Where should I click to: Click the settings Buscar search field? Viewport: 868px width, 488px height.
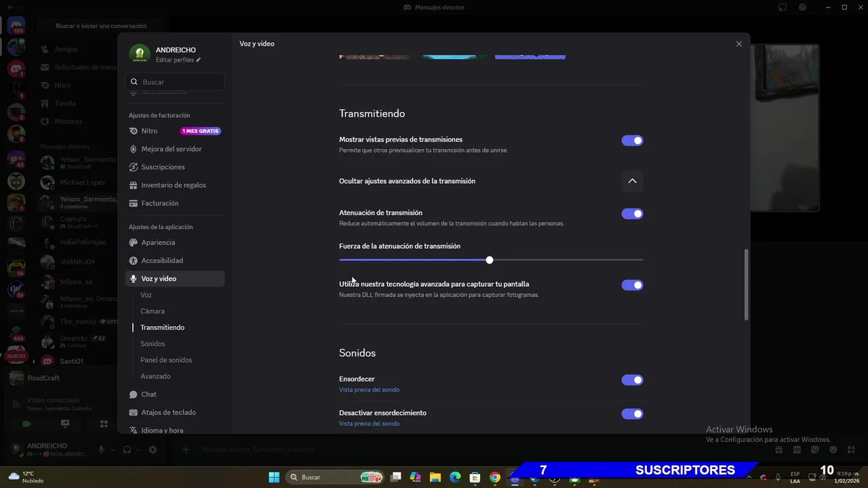coord(175,82)
